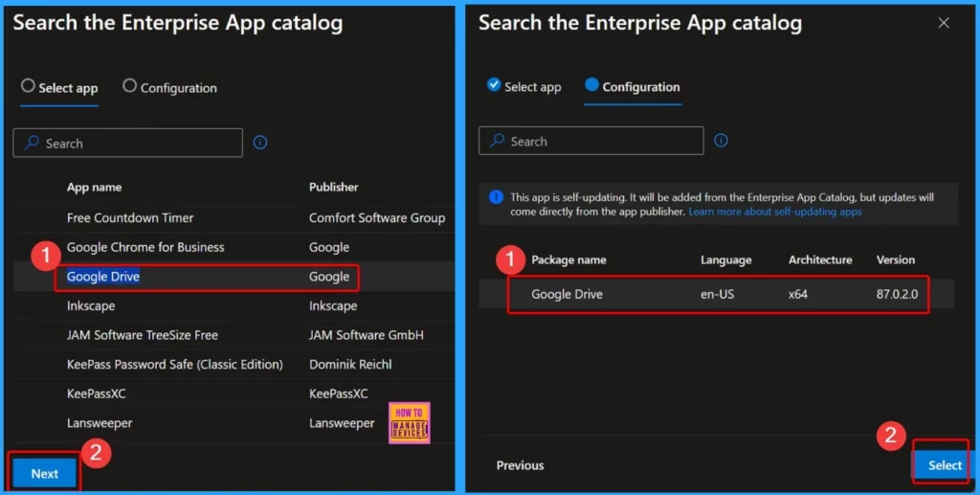Click the info icon beside right panel search
The height and width of the screenshot is (495, 980).
(721, 141)
